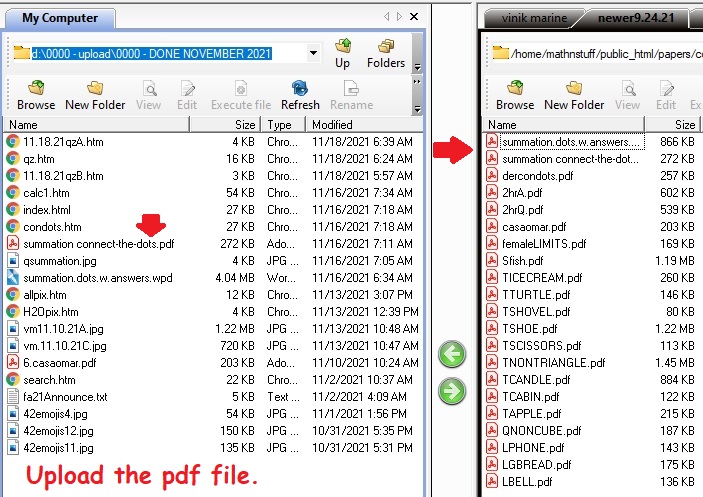Open the My Computer tab
This screenshot has height=497, width=703.
[60, 18]
